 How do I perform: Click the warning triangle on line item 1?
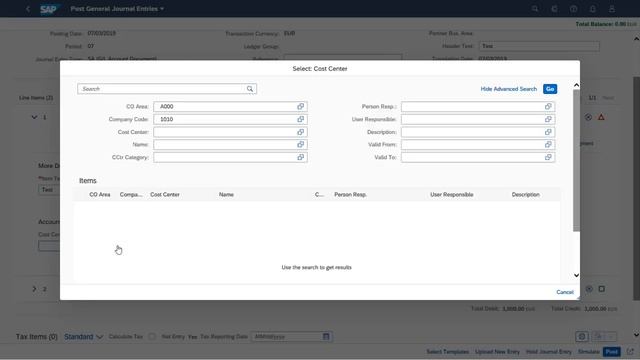coord(601,118)
